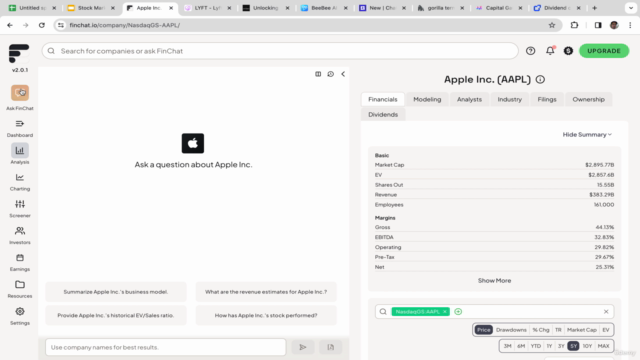Clear the chart ticker search field
The width and height of the screenshot is (640, 360).
tap(606, 312)
